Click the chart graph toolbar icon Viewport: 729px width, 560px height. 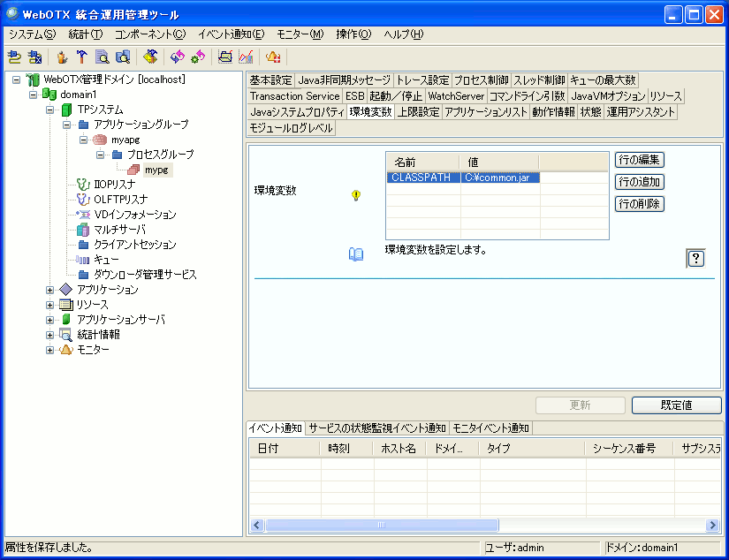click(x=246, y=57)
